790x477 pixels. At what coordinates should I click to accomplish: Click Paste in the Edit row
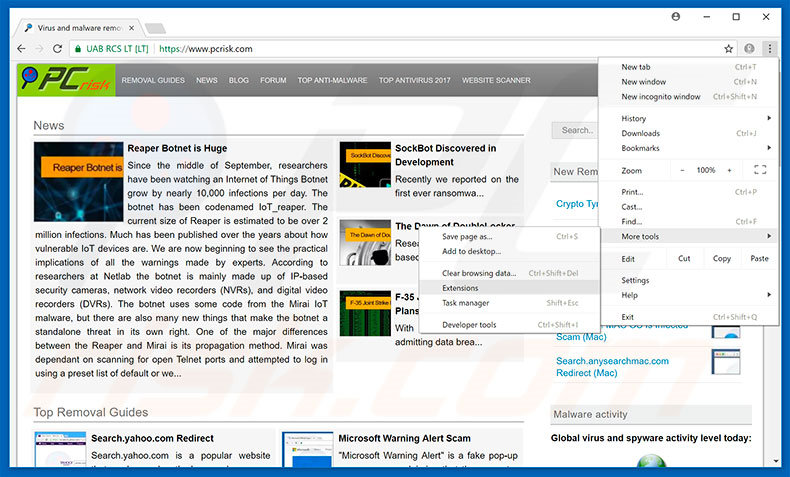point(759,258)
